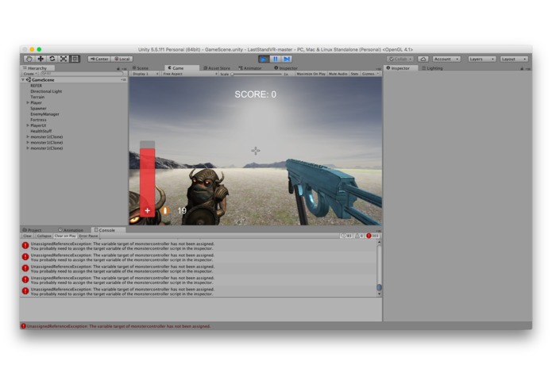
Task: Select Terrain in the Hierarchy
Action: coord(37,97)
